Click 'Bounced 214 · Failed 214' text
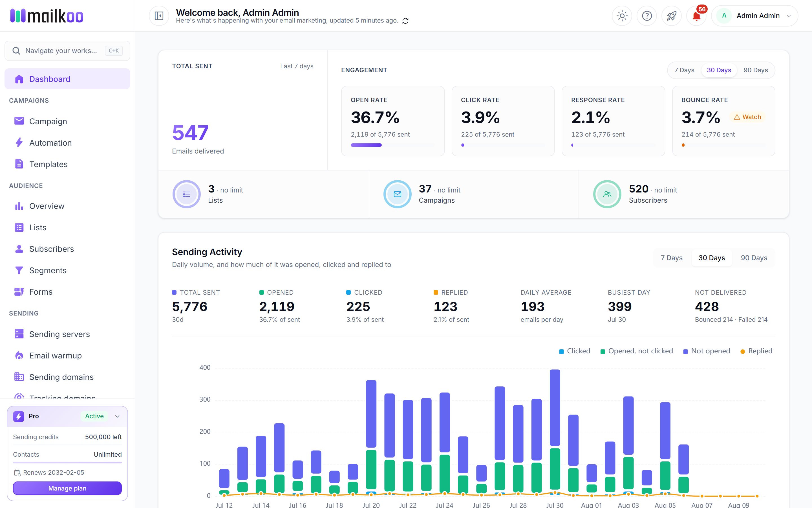 731,319
